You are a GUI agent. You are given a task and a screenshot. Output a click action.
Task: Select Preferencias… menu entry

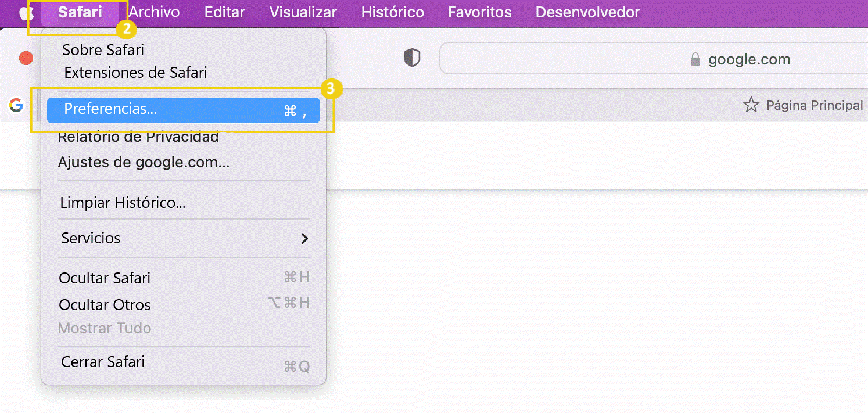(x=184, y=110)
